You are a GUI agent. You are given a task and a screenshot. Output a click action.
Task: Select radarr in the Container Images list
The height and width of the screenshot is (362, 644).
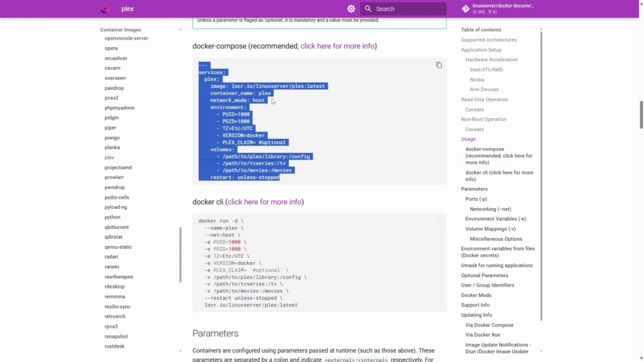tap(112, 257)
